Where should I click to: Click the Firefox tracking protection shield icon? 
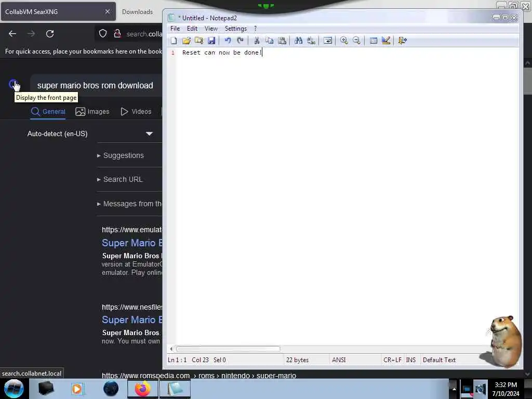coord(103,34)
